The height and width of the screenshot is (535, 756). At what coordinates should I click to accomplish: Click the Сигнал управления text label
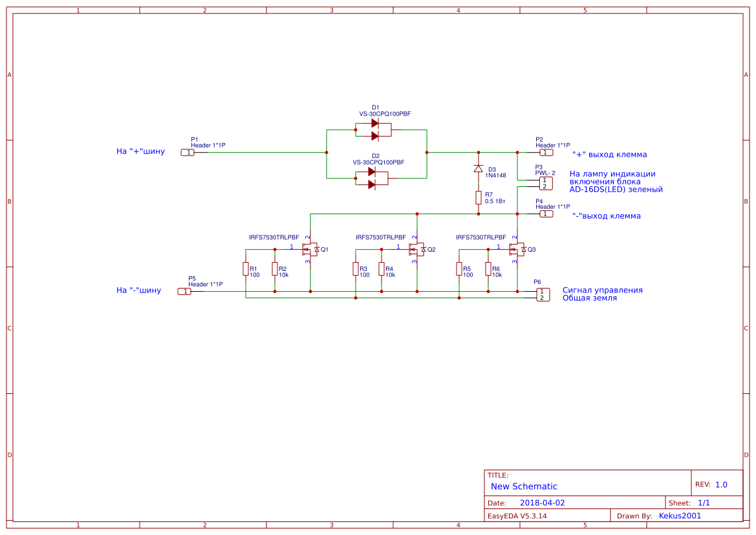602,290
